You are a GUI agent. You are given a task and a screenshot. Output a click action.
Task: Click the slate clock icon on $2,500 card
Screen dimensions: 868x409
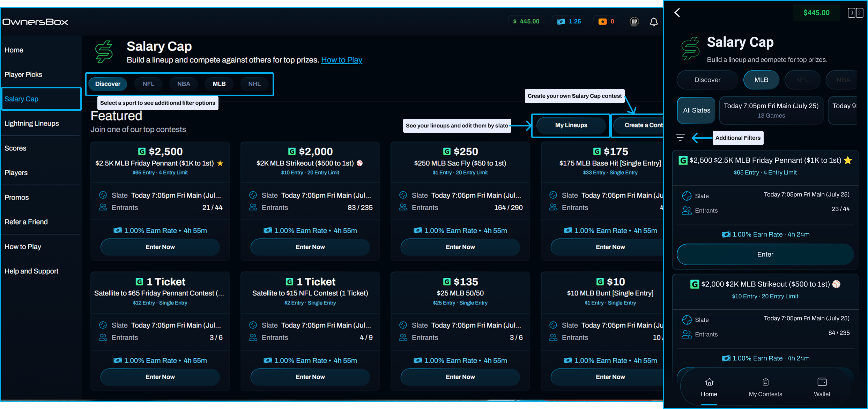[x=103, y=195]
